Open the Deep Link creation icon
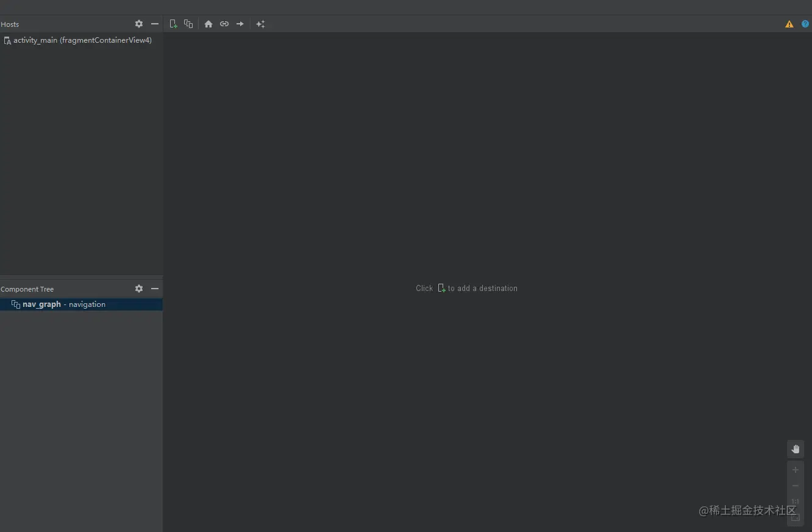812x532 pixels. [224, 24]
